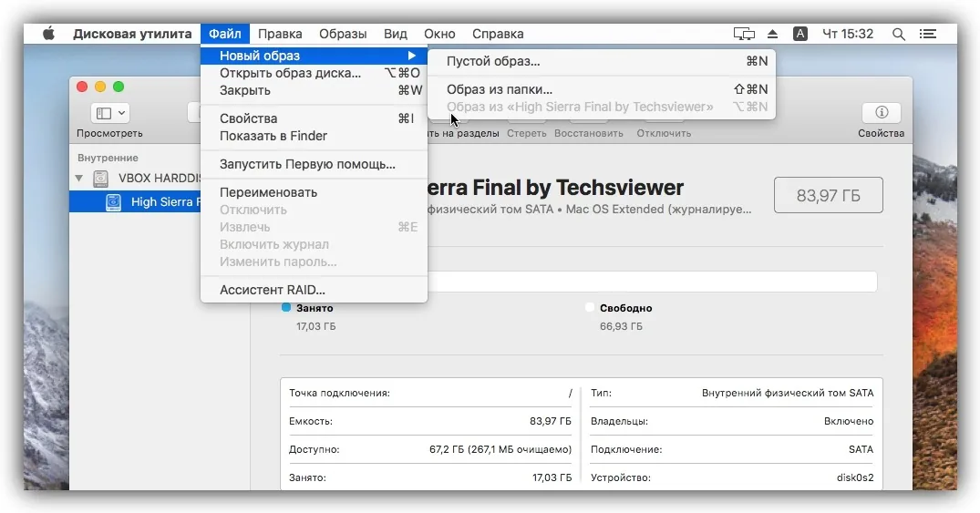Open the Правка menu
The height and width of the screenshot is (513, 980).
280,34
